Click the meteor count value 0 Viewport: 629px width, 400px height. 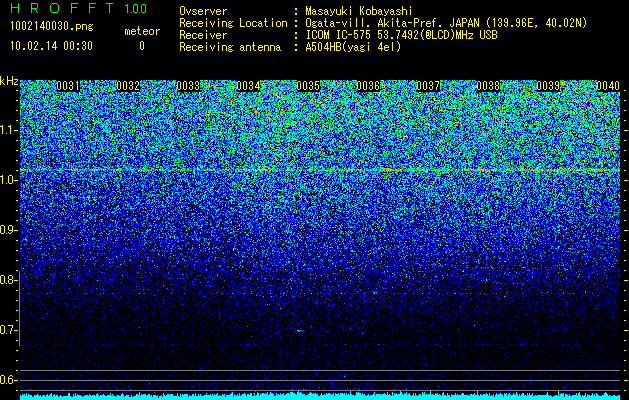(x=142, y=46)
